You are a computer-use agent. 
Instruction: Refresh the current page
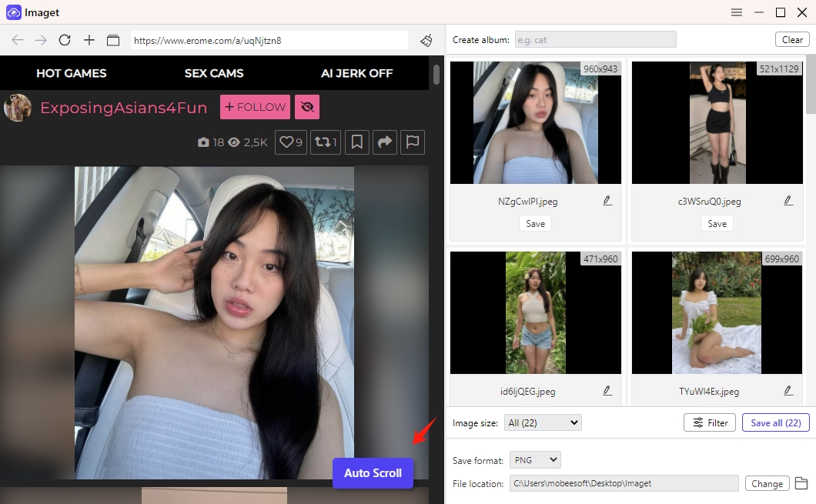tap(65, 40)
